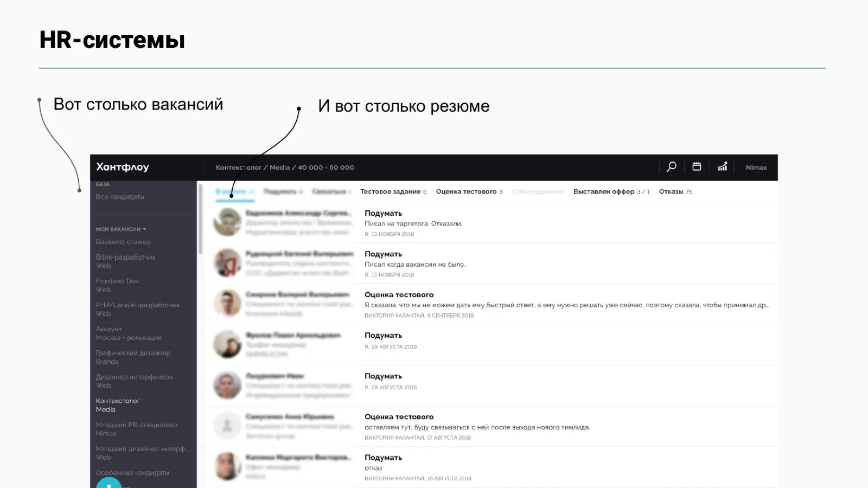Select the PHP/Laravel-разработчик vacancy

coord(138,309)
